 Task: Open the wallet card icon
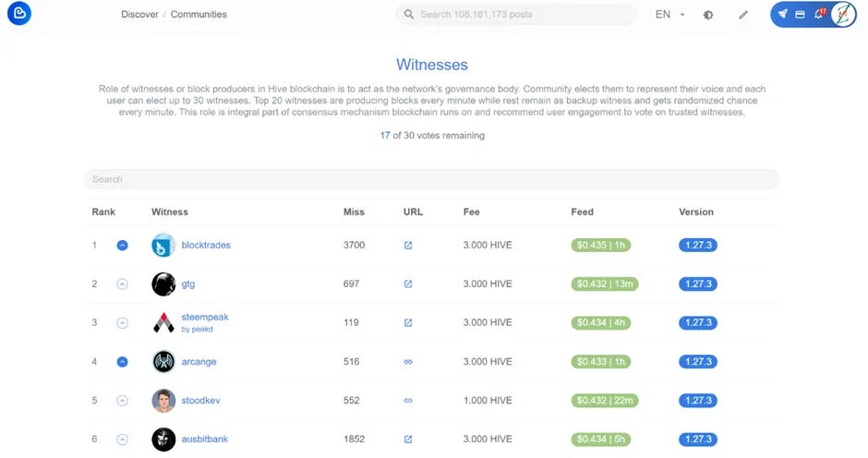pos(800,15)
